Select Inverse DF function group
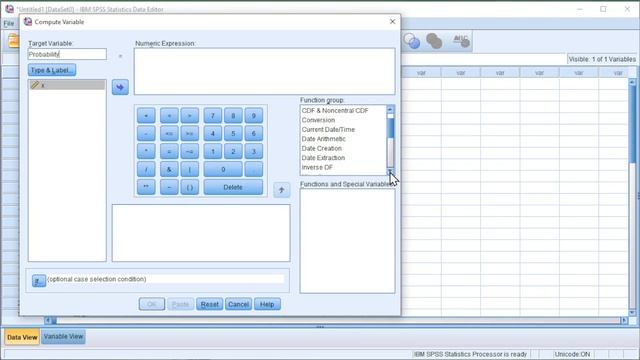Viewport: 640px width, 360px height. 317,167
